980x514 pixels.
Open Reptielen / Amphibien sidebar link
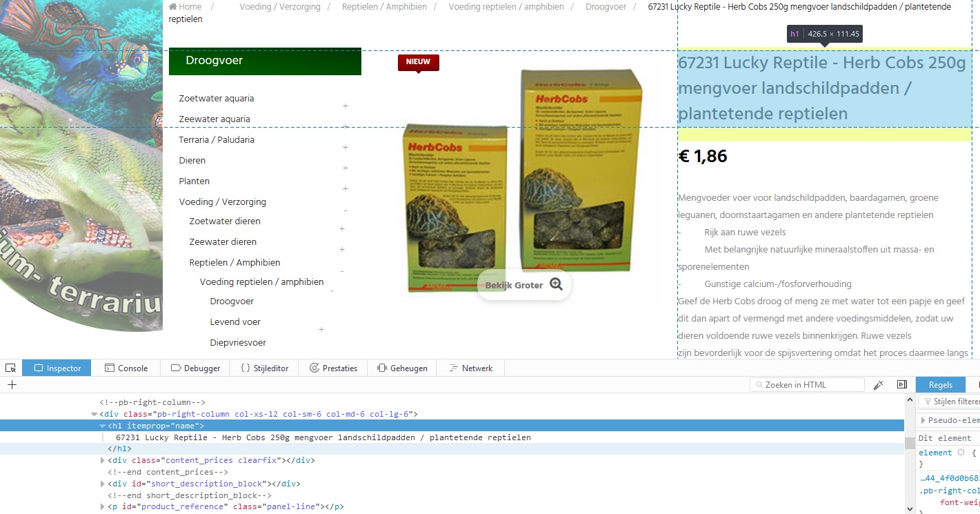pyautogui.click(x=234, y=263)
